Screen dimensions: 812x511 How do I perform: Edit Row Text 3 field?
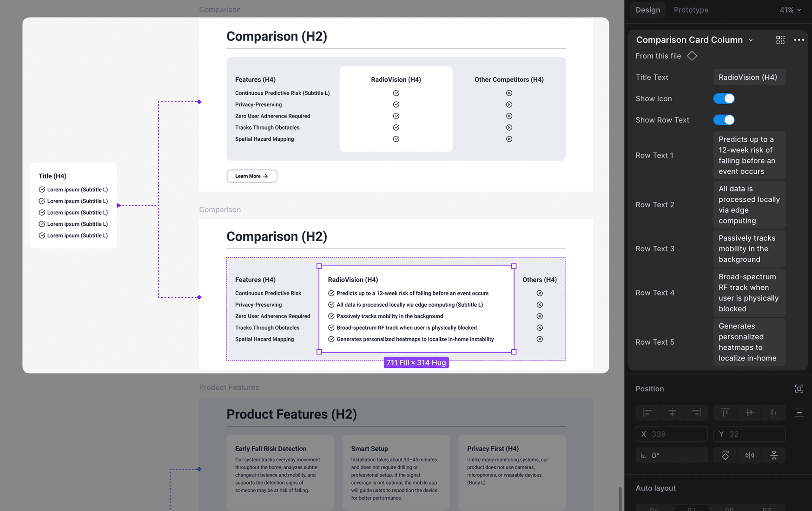pyautogui.click(x=749, y=249)
